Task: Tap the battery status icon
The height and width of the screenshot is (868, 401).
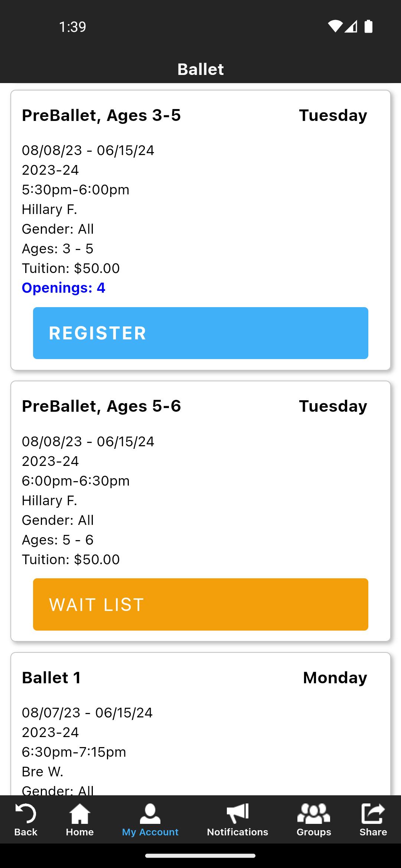Action: coord(368,26)
